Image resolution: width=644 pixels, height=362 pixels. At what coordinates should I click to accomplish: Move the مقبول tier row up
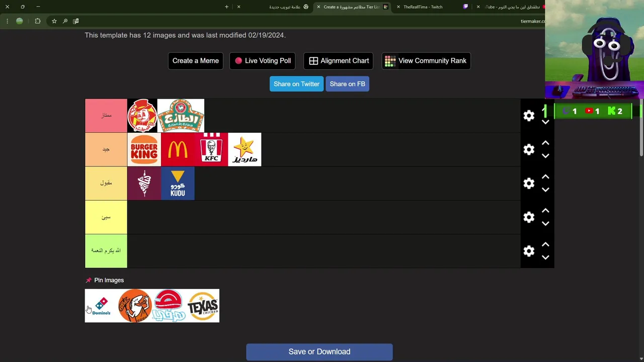545,176
